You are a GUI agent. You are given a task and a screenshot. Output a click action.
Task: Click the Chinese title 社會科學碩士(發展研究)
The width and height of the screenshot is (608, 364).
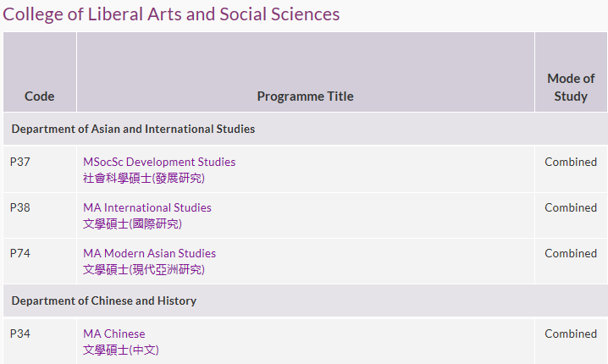(x=144, y=178)
